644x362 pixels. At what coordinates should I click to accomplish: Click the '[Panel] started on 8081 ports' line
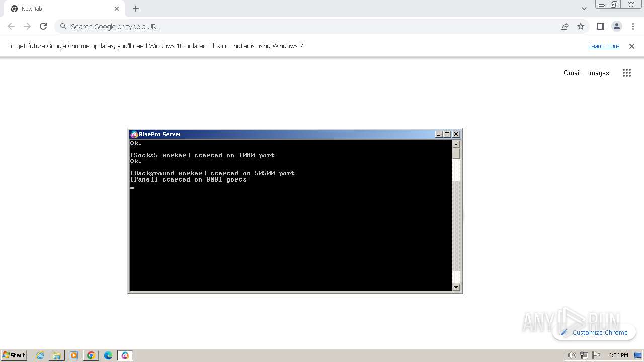[x=188, y=179]
